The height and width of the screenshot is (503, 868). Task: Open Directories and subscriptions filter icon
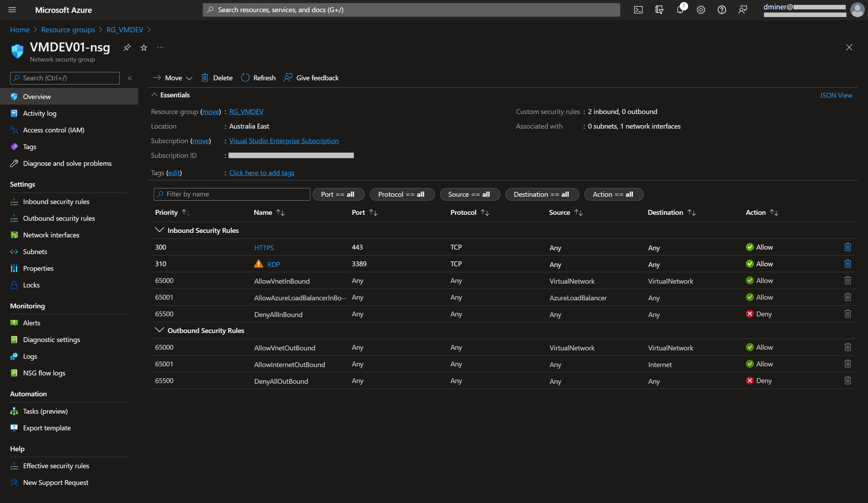(659, 10)
